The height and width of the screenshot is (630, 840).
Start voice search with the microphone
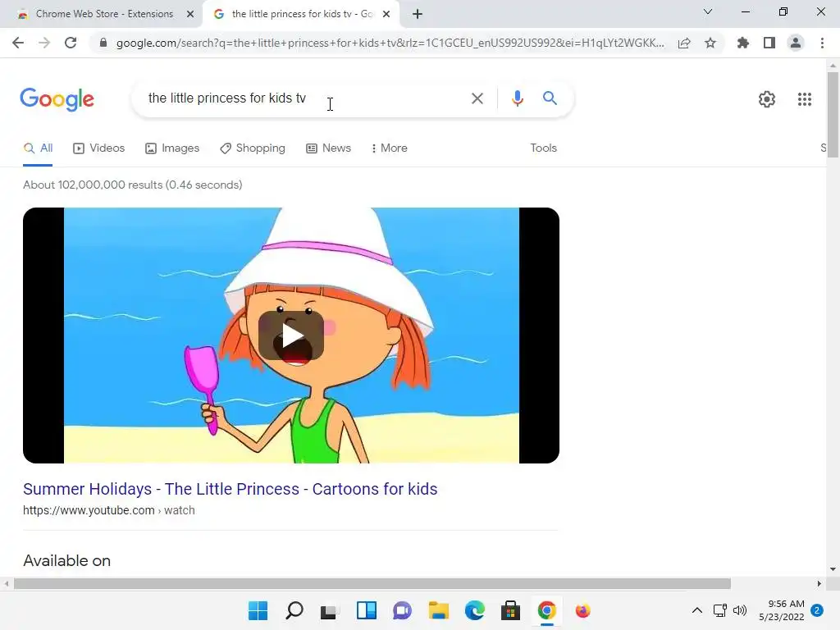click(517, 98)
